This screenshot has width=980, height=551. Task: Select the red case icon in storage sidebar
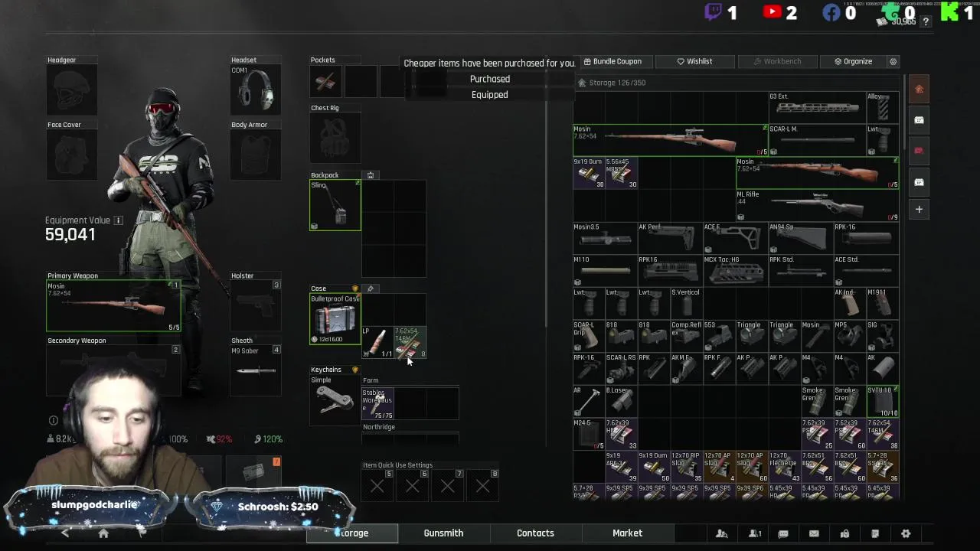click(919, 151)
